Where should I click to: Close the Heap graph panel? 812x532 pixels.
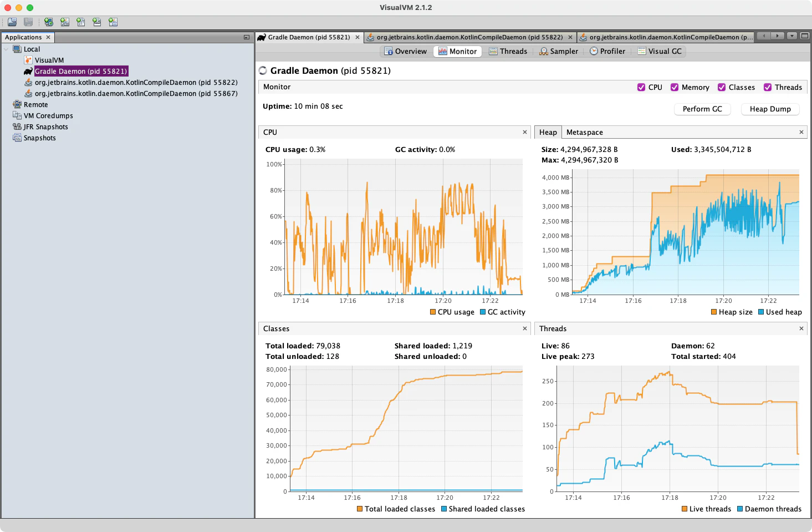801,132
